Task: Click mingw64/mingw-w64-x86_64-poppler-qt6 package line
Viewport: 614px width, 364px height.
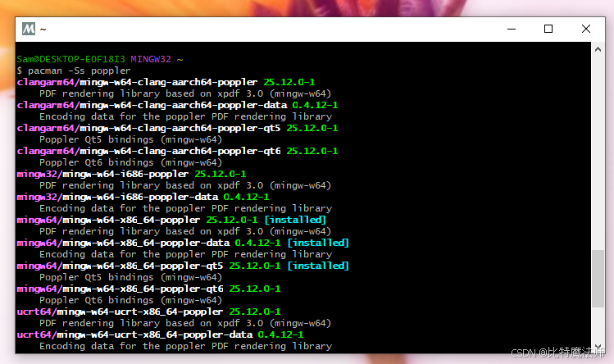Action: coord(148,289)
